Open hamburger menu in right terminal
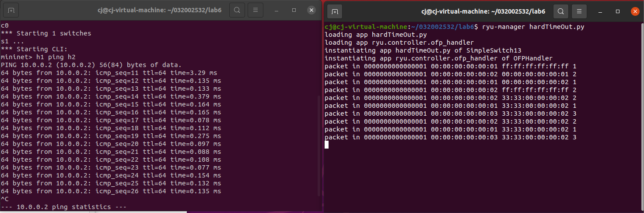This screenshot has height=213, width=644. 579,11
